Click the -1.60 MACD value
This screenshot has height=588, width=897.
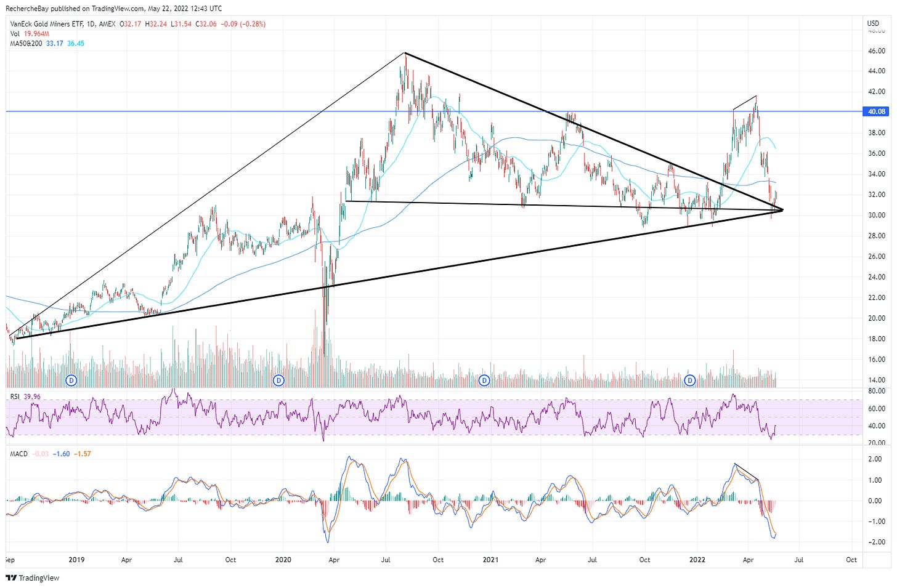coord(61,454)
